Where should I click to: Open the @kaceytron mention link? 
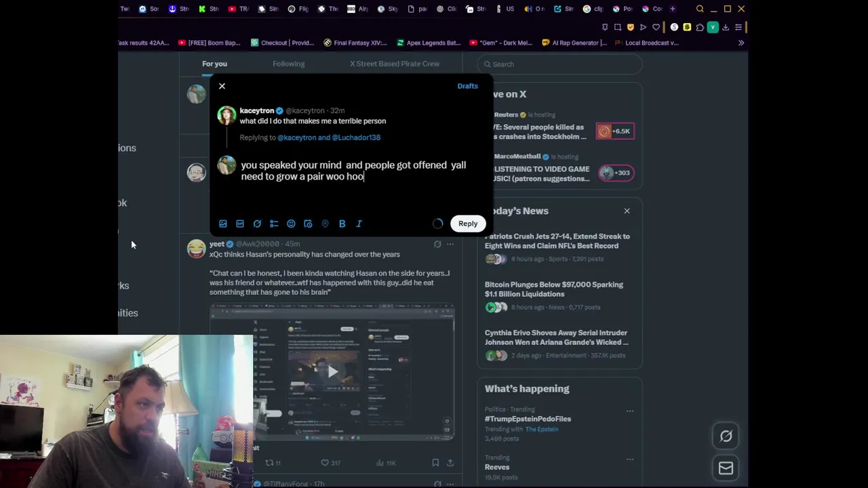click(296, 138)
